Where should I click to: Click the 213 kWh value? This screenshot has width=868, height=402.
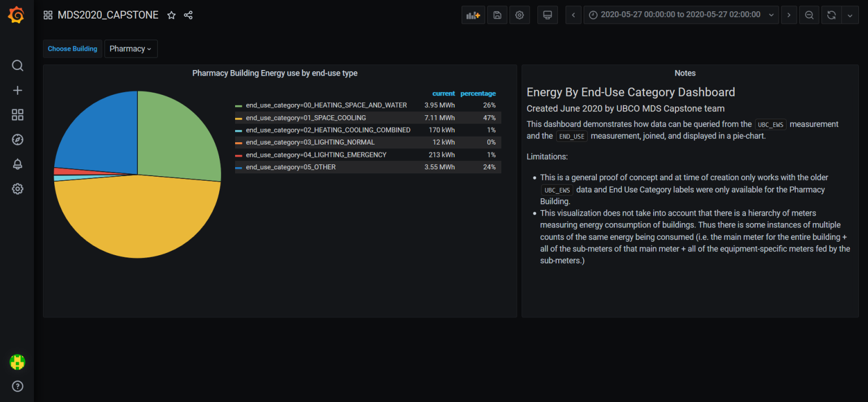tap(442, 155)
